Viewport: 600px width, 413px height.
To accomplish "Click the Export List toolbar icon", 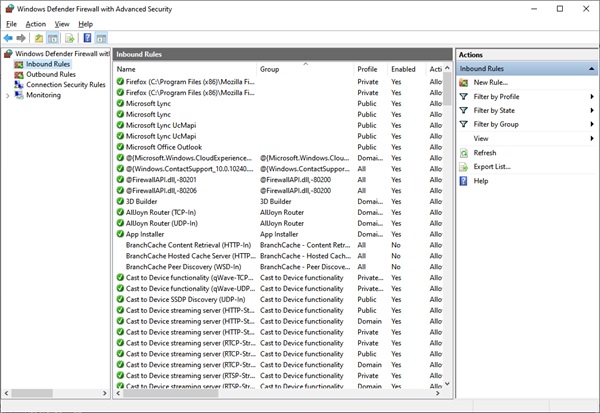I will click(70, 38).
